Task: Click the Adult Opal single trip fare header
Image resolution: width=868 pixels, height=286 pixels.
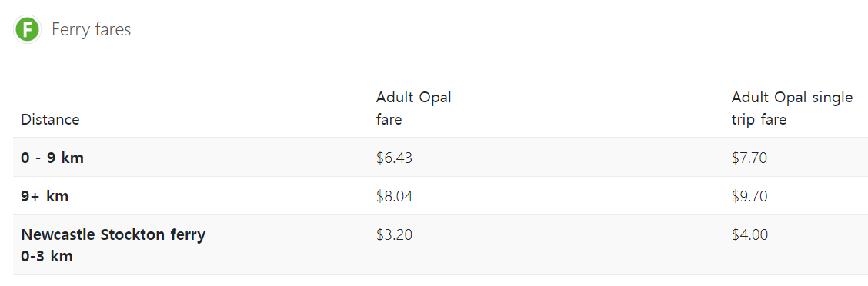Action: tap(792, 108)
